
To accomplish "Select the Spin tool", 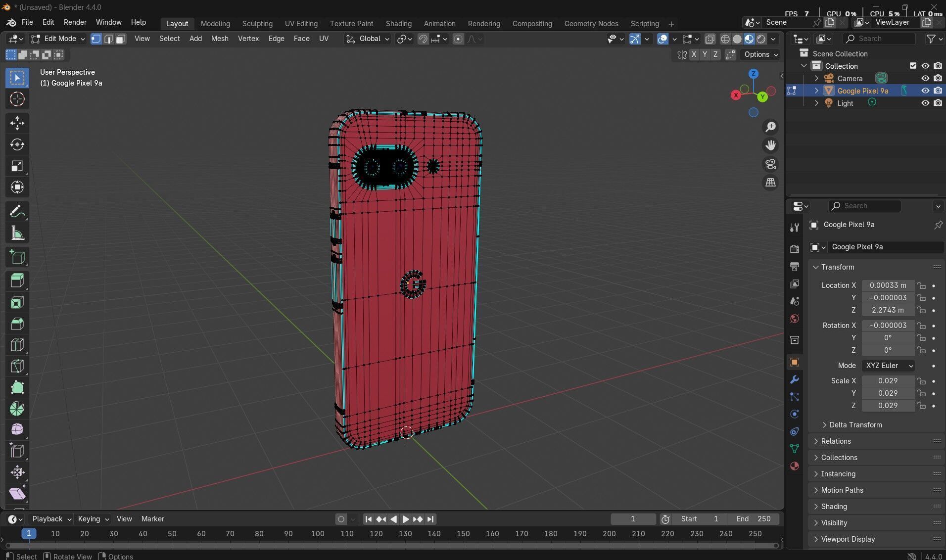I will [17, 409].
